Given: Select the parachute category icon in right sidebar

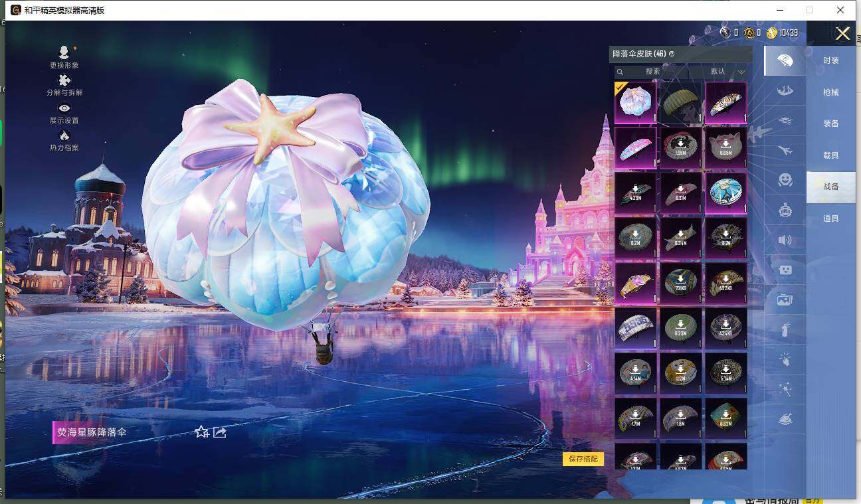Looking at the screenshot, I should (785, 60).
